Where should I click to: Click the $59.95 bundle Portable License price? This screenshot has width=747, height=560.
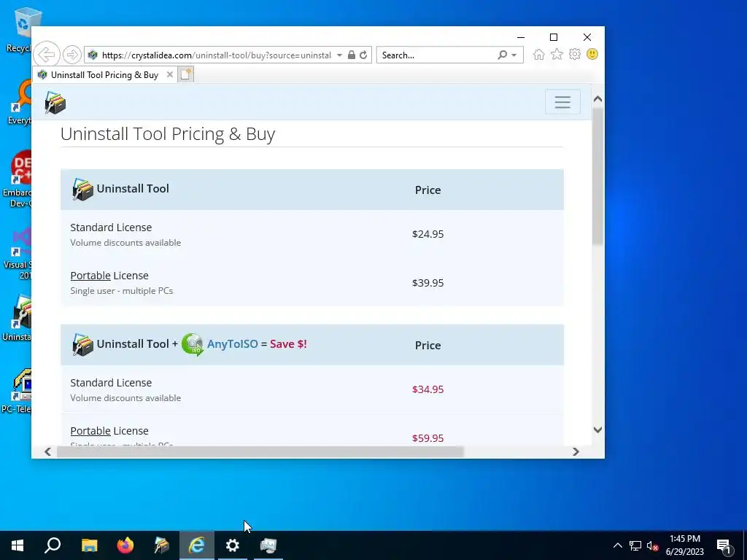tap(427, 438)
